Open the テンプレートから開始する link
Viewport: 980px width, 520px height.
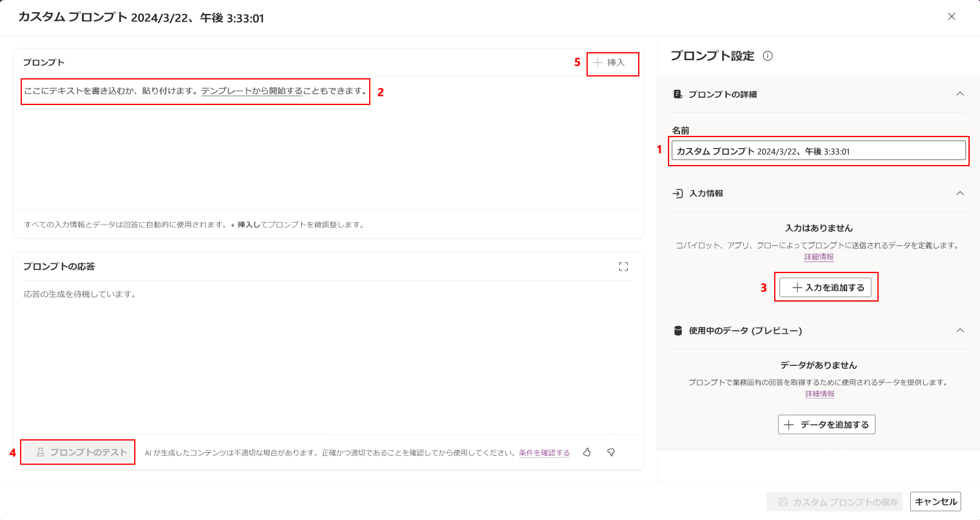coord(251,91)
